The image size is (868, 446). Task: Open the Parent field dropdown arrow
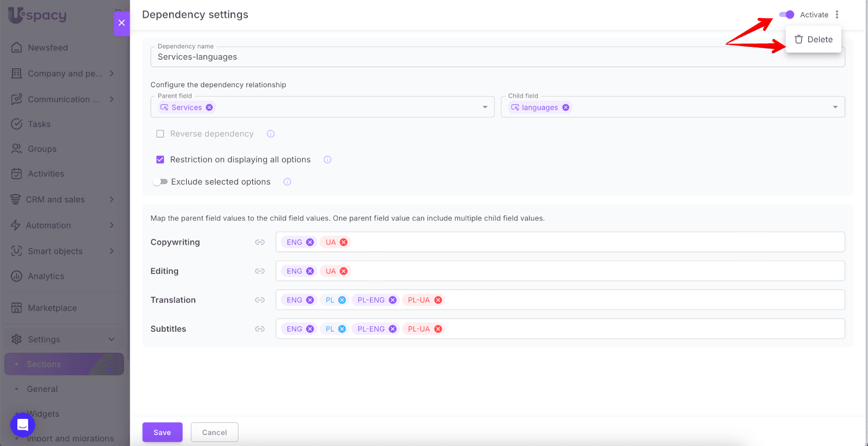point(485,107)
